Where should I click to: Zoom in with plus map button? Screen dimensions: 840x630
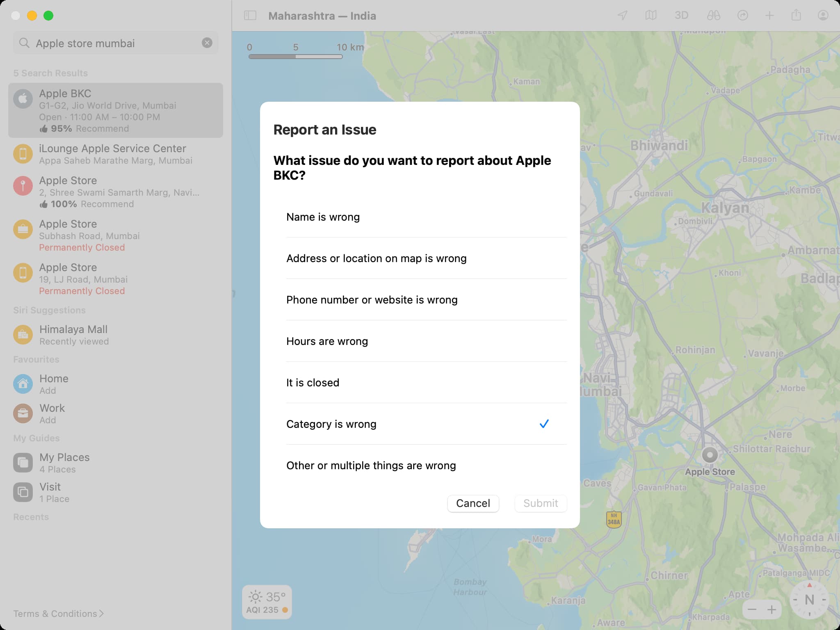click(x=772, y=610)
